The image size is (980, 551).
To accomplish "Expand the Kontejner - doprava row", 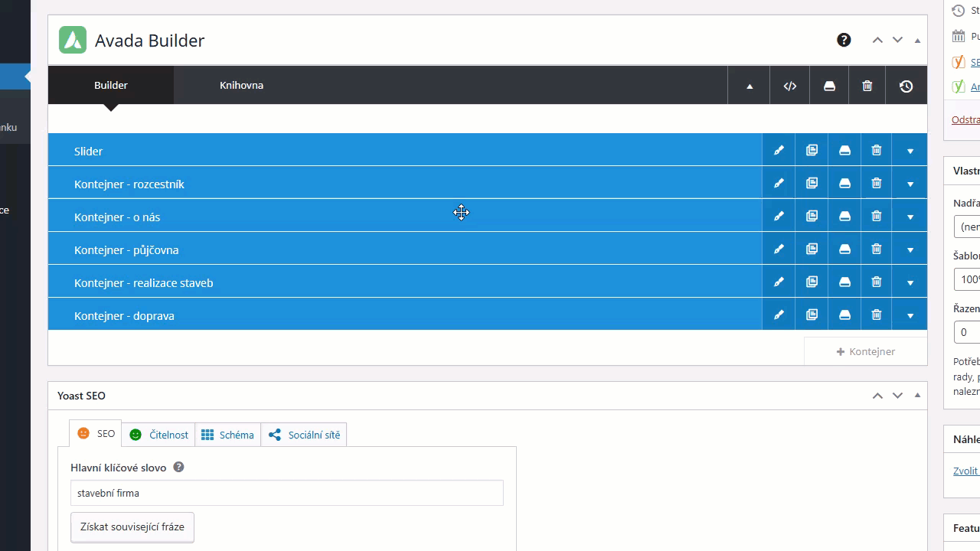I will pyautogui.click(x=910, y=315).
